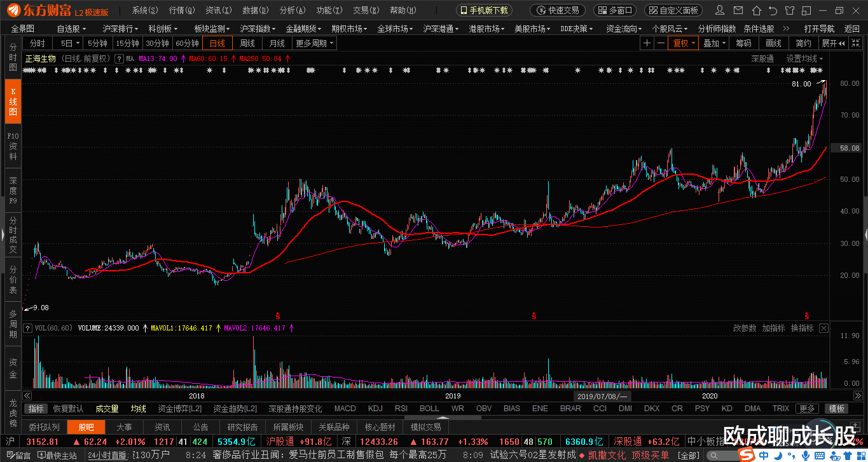Screen dimensions: 868x462
Task: Expand the 设置均线 dropdown
Action: coord(804,58)
